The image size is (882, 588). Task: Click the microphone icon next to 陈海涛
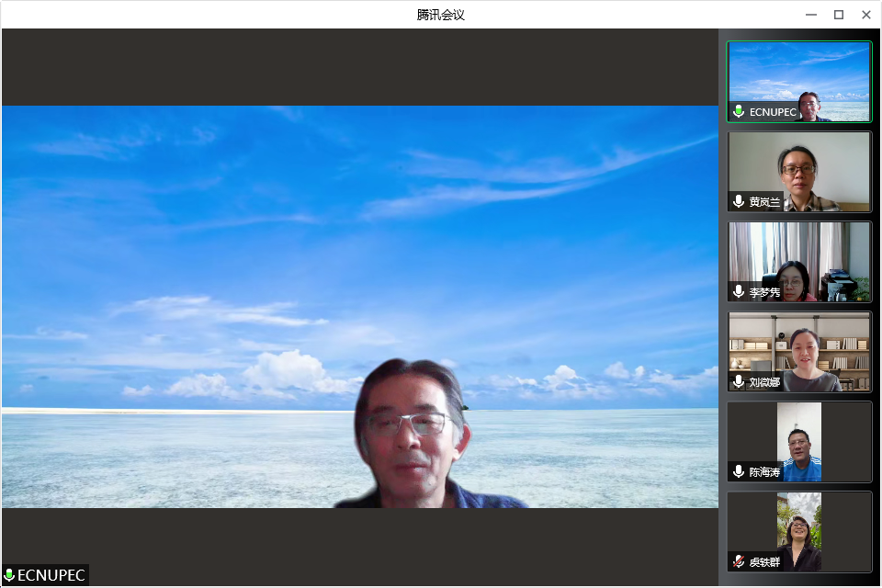click(739, 471)
